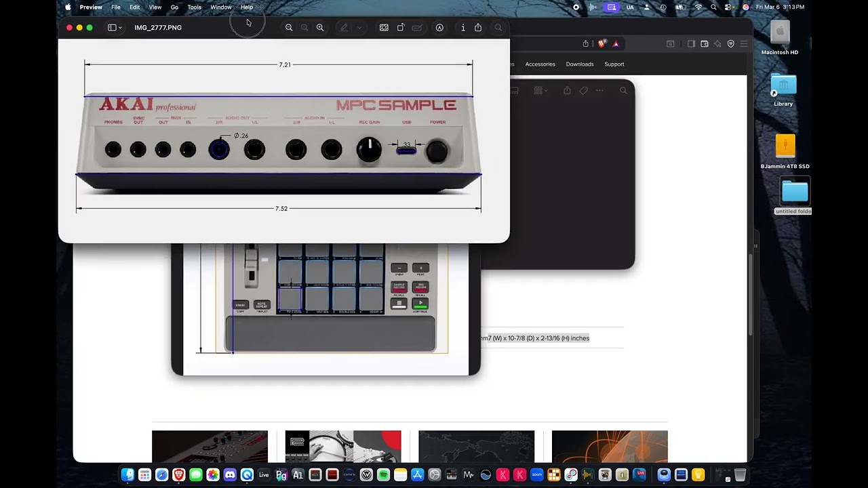Open Control Center in menu bar
The width and height of the screenshot is (868, 488).
coord(729,7)
